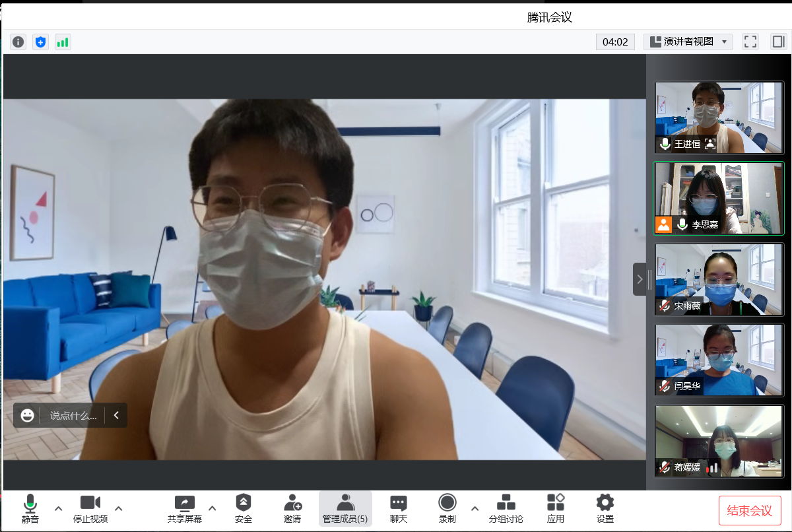Mute microphone with 静音 button

pyautogui.click(x=30, y=508)
